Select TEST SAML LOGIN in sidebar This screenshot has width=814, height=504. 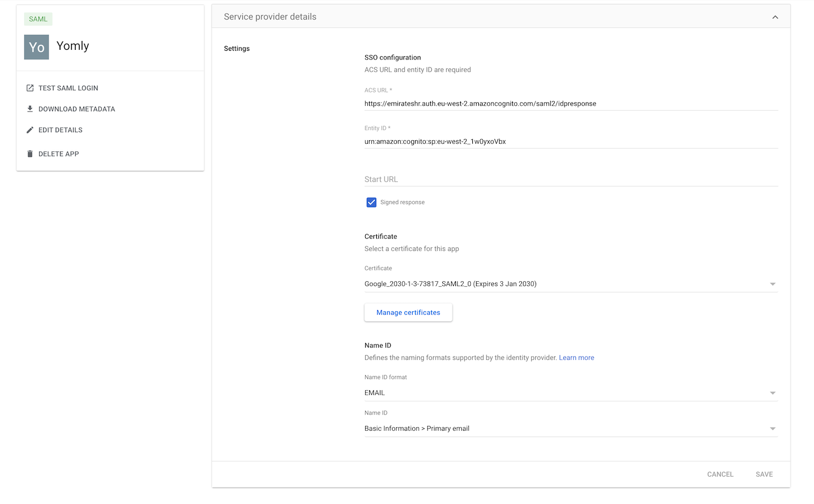pyautogui.click(x=68, y=88)
